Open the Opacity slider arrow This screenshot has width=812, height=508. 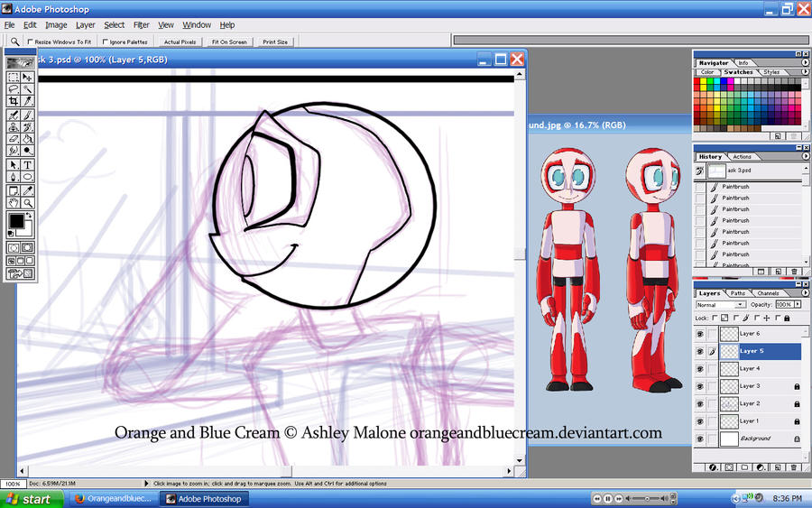pos(798,304)
